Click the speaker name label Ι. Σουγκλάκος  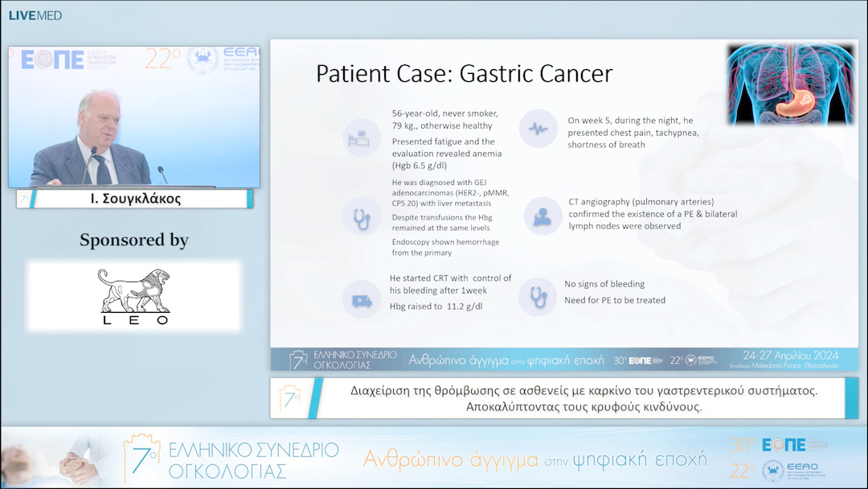[x=134, y=199]
